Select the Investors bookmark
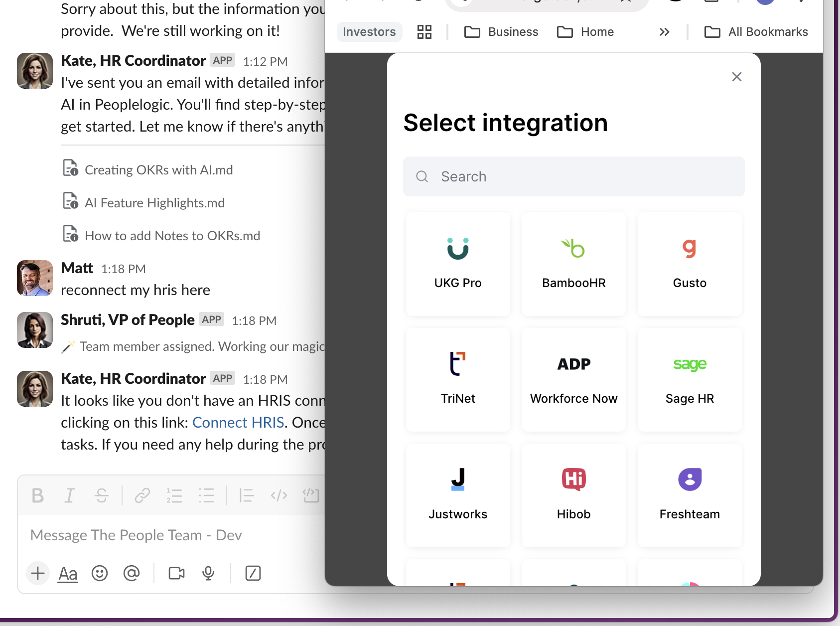Screen dimensions: 840x626 pyautogui.click(x=369, y=31)
